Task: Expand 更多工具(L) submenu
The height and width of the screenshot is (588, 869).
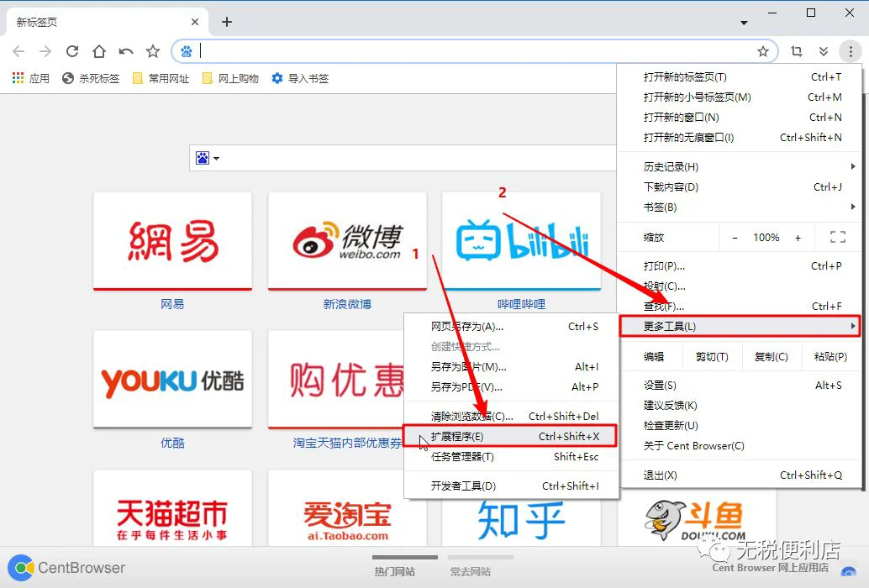Action: 740,326
